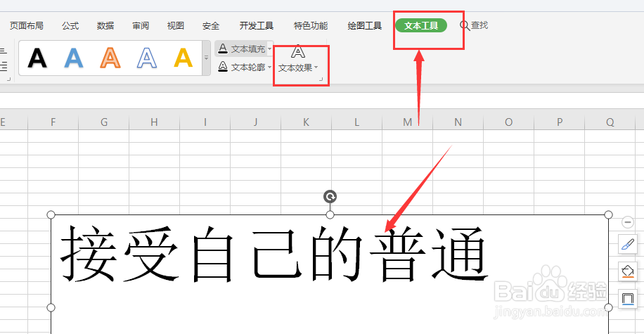Switch to the 安全 tab
644x334 pixels.
tap(211, 25)
